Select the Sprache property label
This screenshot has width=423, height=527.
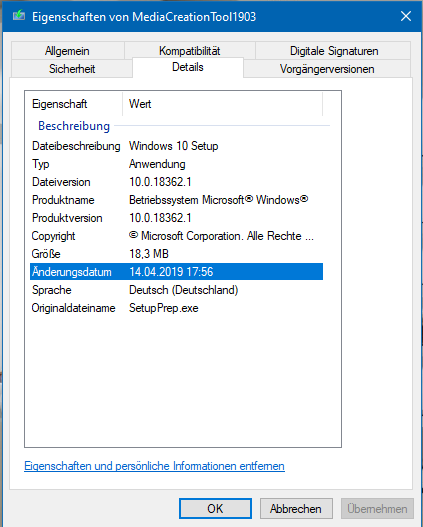51,290
